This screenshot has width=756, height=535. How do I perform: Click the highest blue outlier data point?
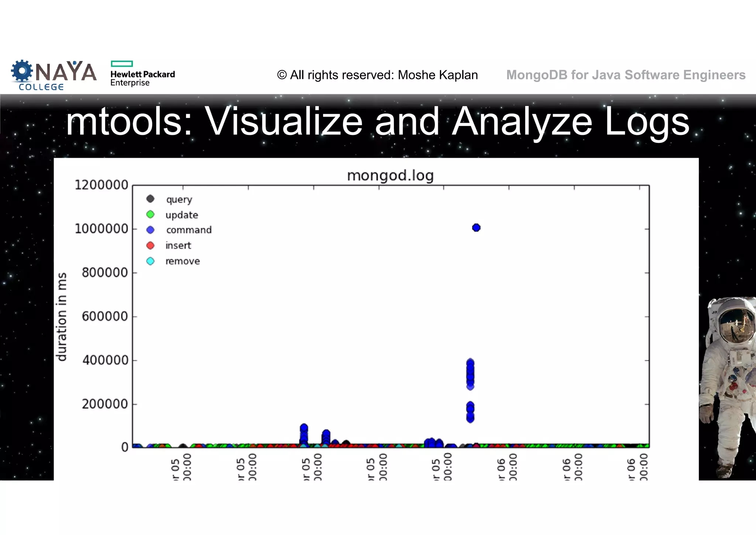pyautogui.click(x=476, y=228)
